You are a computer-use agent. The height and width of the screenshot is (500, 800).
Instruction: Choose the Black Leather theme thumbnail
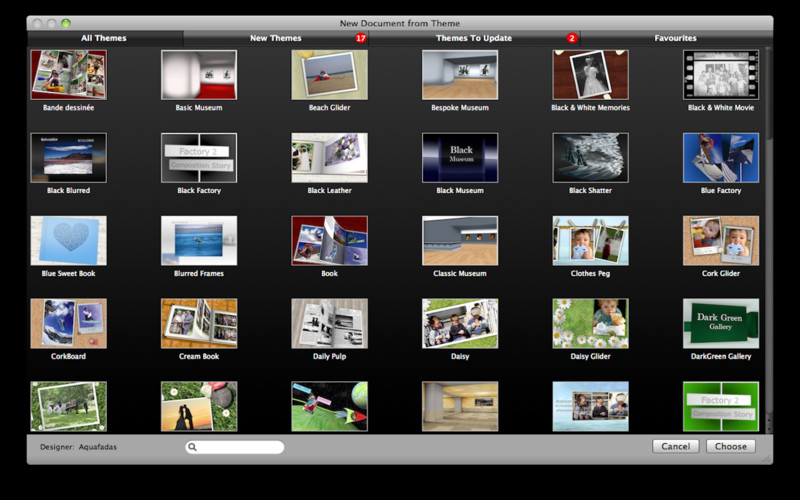pos(330,158)
